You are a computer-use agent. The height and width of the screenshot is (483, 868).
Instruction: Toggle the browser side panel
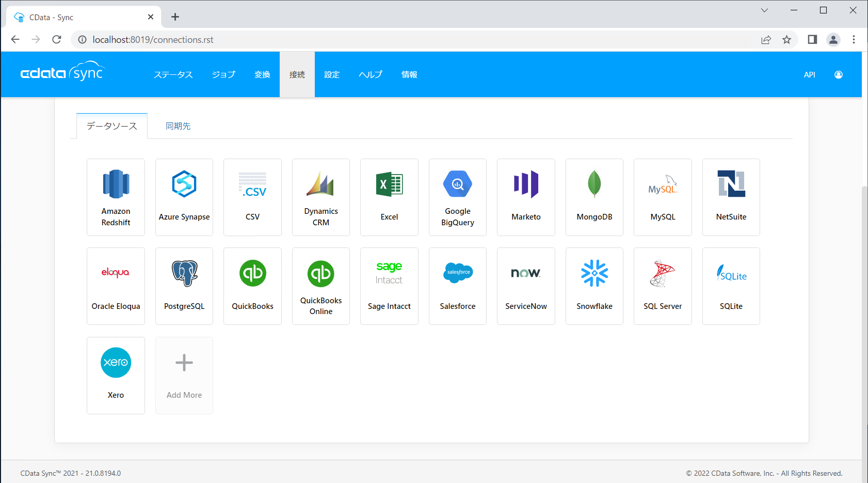[812, 39]
